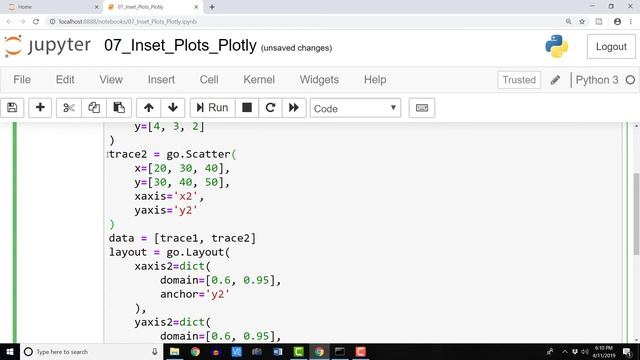Open the Help menu
640x360 pixels.
point(375,80)
